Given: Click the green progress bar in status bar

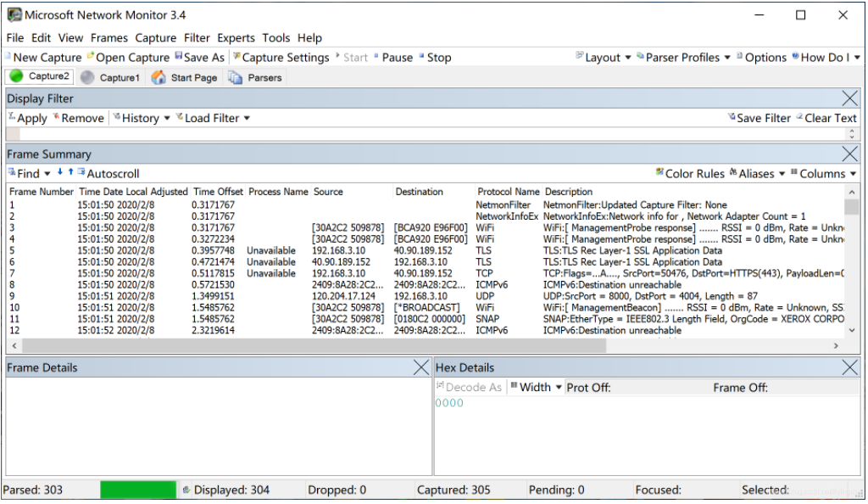Looking at the screenshot, I should click(x=138, y=490).
